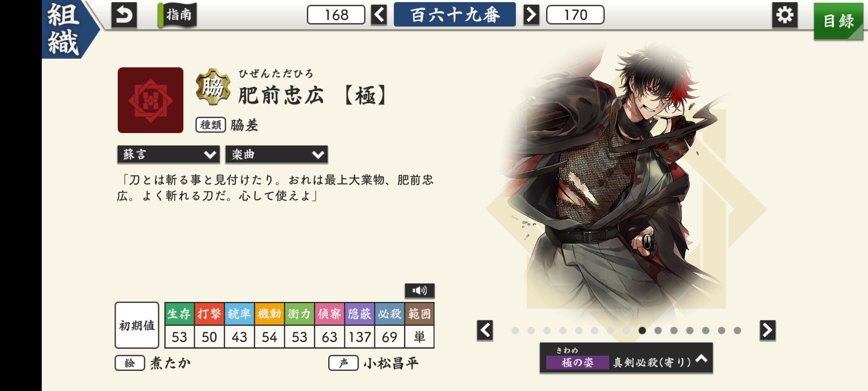
Task: Open the 蘇言 dropdown
Action: click(168, 155)
